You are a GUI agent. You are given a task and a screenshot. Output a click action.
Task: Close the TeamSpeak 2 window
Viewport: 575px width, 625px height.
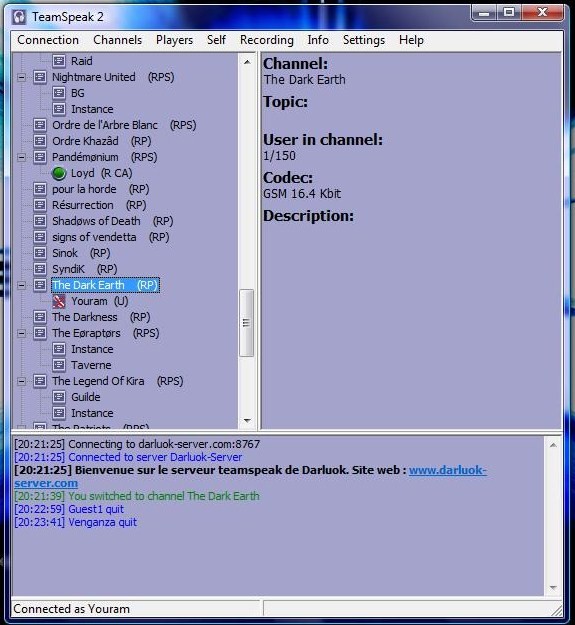pos(542,13)
